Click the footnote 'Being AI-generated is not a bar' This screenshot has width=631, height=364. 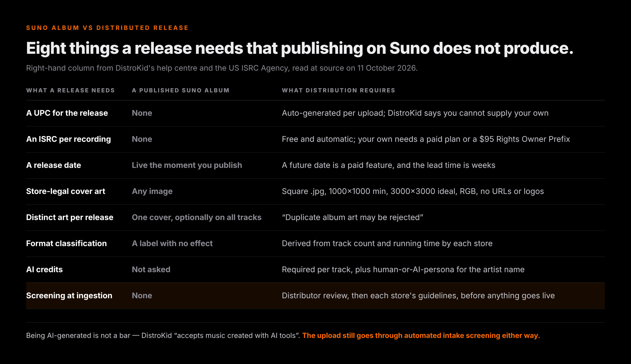[x=163, y=335]
